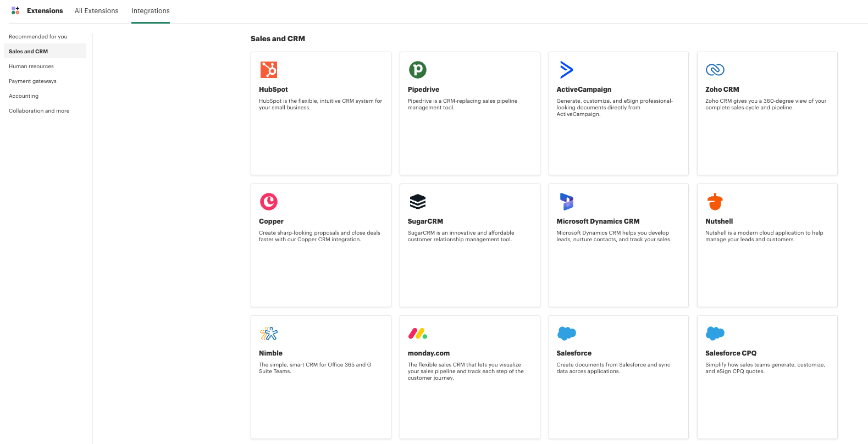Open the Salesforce CPQ card title
This screenshot has width=868, height=444.
(731, 353)
